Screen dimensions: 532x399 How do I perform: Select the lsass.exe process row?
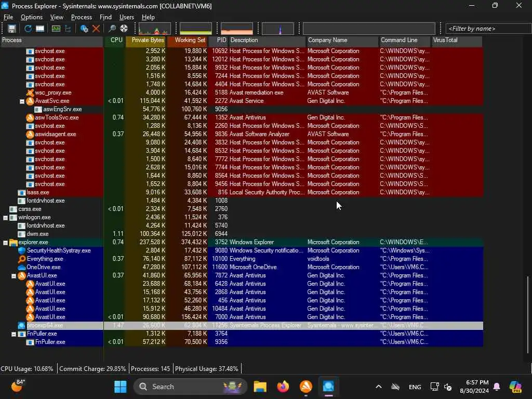pos(242,192)
